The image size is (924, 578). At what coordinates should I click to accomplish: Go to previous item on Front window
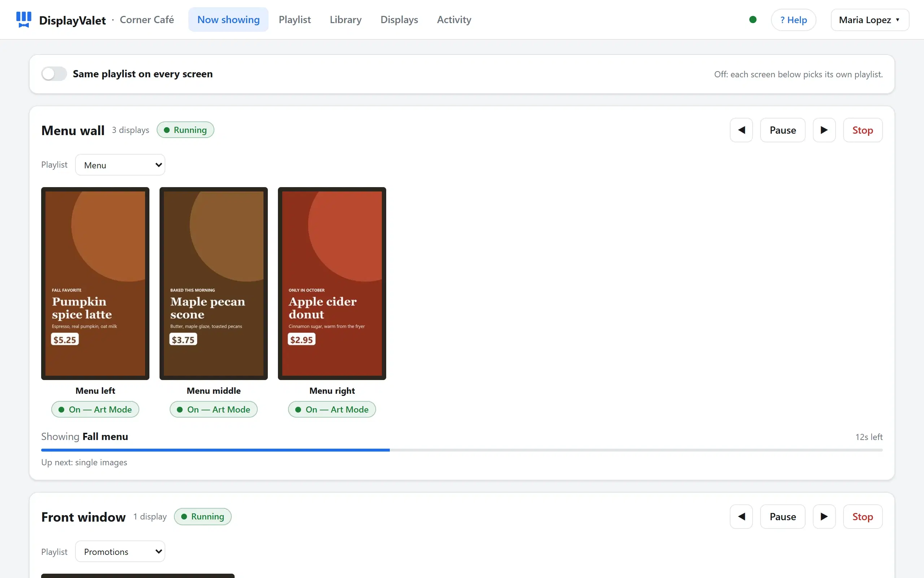pyautogui.click(x=741, y=517)
